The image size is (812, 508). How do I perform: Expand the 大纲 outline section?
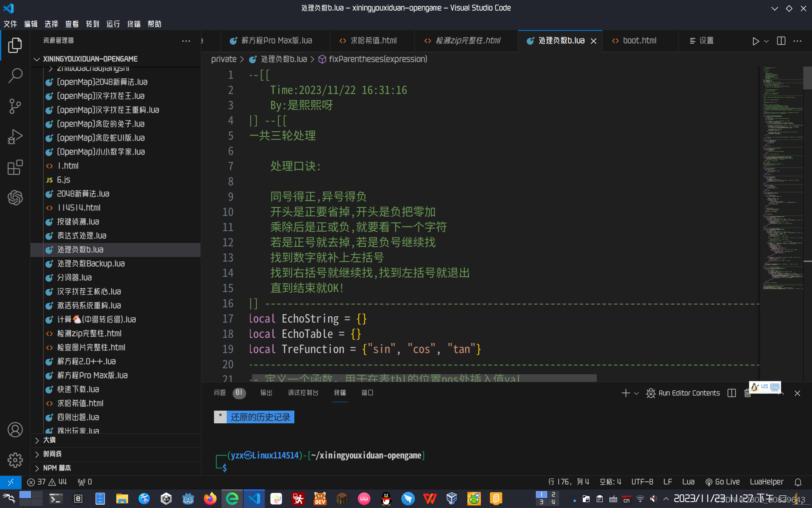point(49,440)
